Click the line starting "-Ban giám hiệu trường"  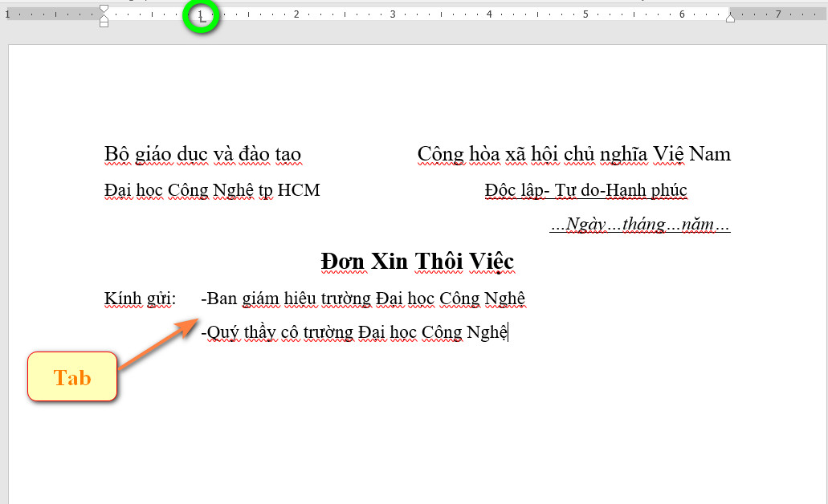(x=363, y=299)
